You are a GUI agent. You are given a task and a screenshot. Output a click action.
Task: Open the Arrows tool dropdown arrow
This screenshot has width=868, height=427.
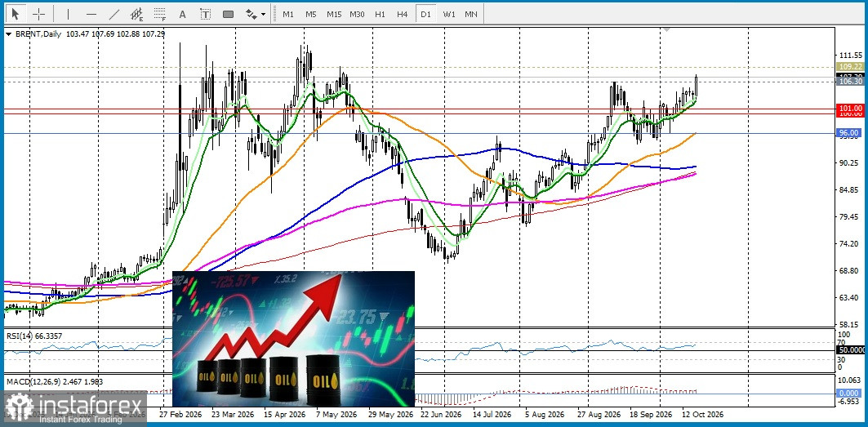(264, 14)
